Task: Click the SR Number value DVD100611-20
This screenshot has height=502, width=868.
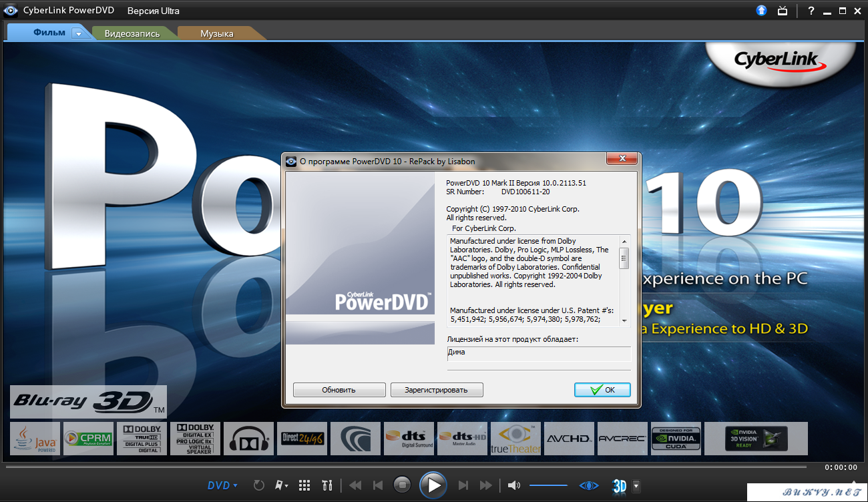Action: [x=525, y=192]
